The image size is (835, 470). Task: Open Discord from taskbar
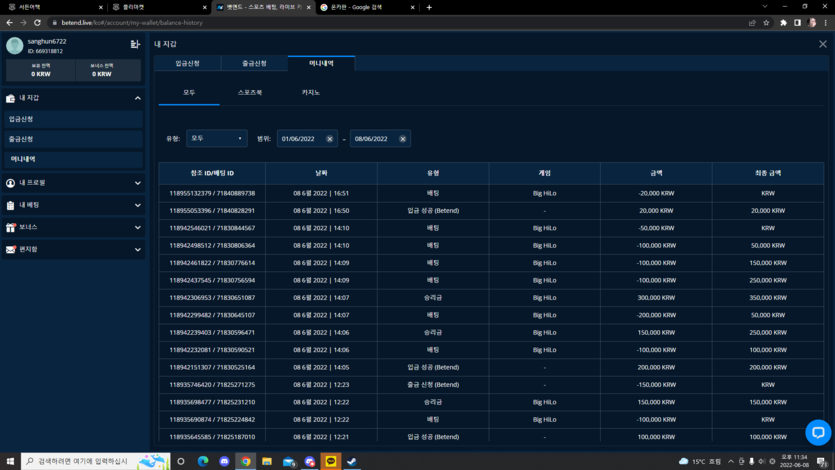pyautogui.click(x=224, y=461)
